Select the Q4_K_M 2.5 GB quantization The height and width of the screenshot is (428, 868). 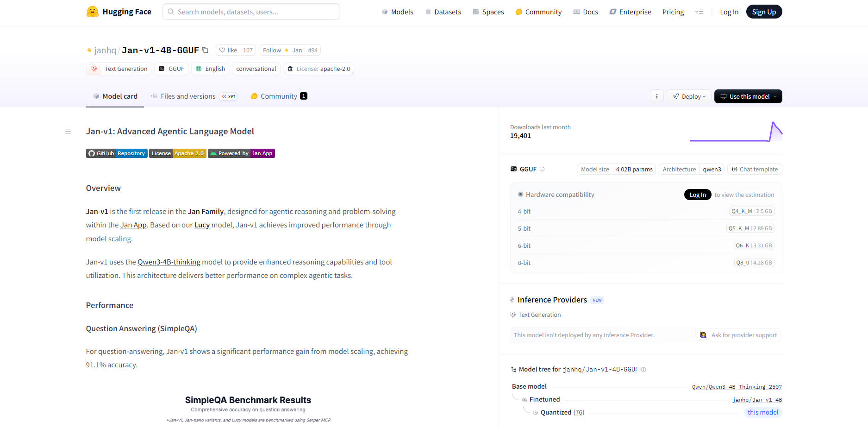click(751, 211)
